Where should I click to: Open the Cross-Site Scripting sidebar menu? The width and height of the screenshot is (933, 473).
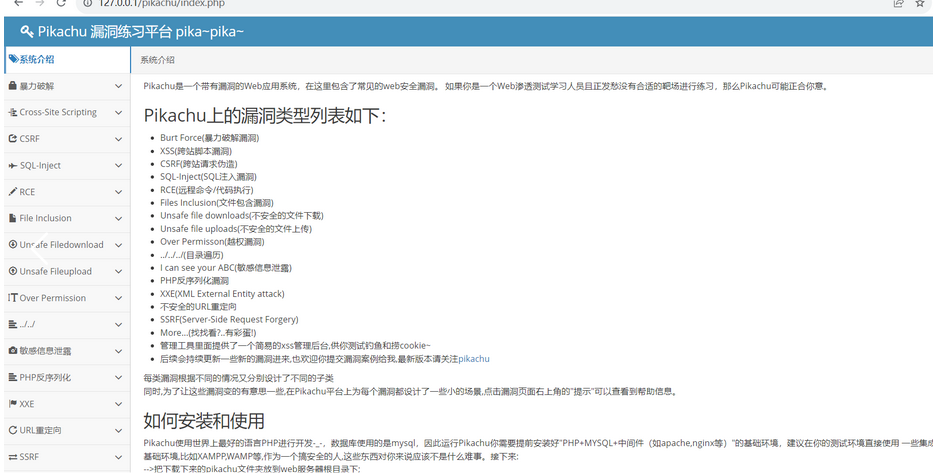click(x=67, y=112)
